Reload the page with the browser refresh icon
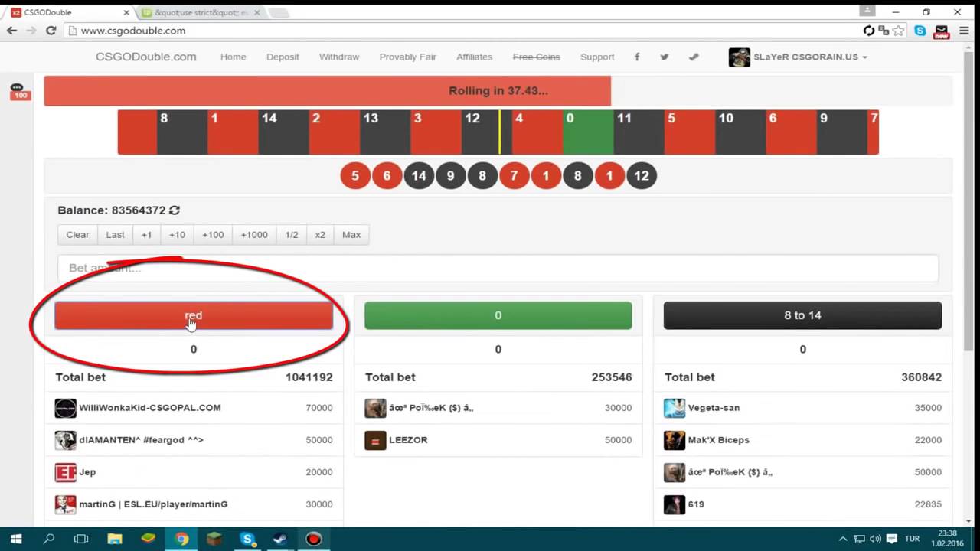 click(51, 31)
